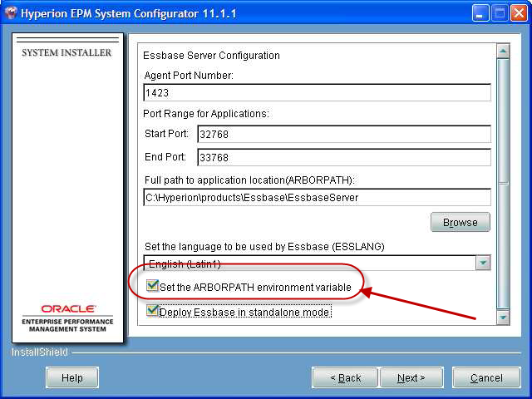Open the ESSLANG language dropdown
Viewport: 532px width, 399px height.
coord(483,263)
